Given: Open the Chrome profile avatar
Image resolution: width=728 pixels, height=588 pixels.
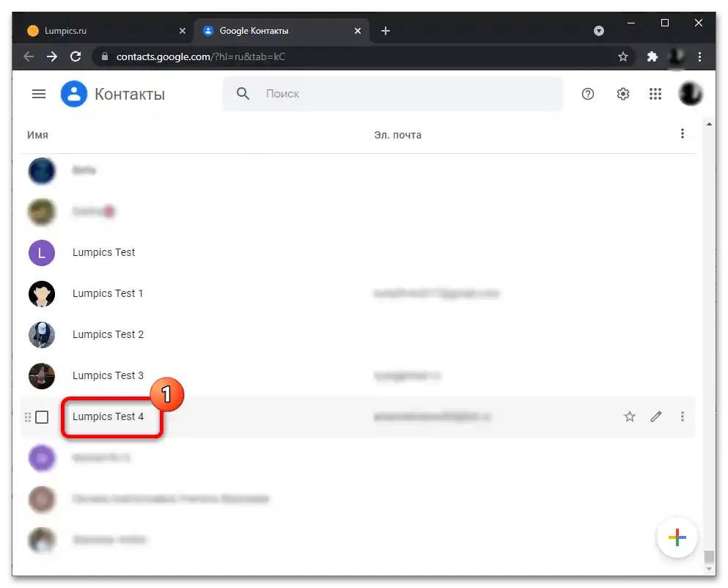Looking at the screenshot, I should [676, 56].
